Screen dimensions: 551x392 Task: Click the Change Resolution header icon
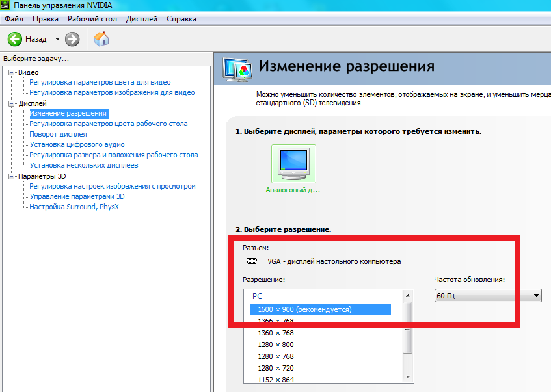tap(237, 69)
